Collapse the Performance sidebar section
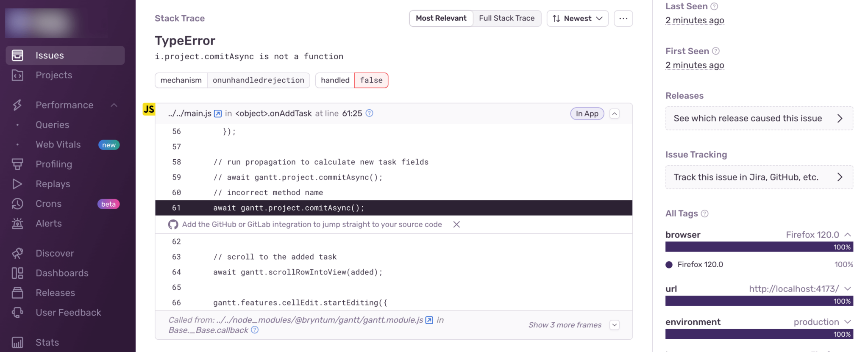 pos(114,105)
